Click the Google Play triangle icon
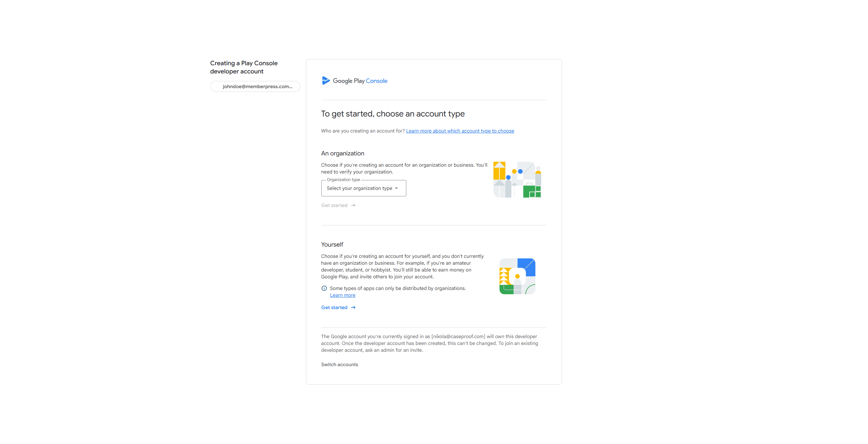 tap(326, 81)
